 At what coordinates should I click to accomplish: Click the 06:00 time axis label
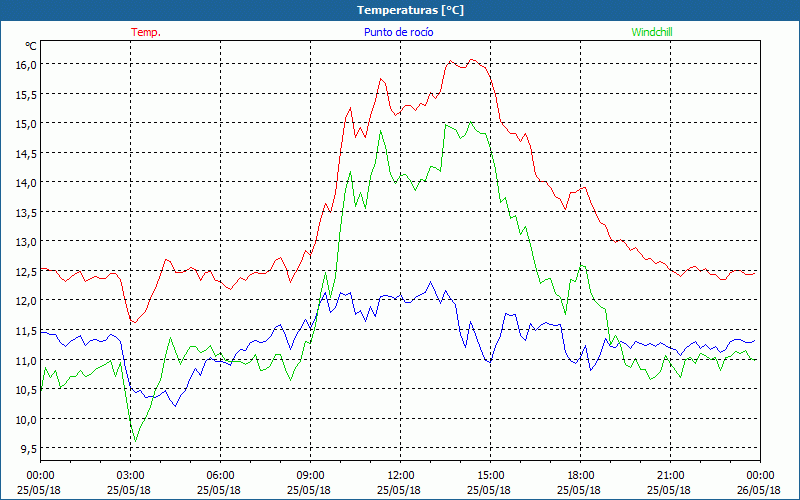pos(218,476)
